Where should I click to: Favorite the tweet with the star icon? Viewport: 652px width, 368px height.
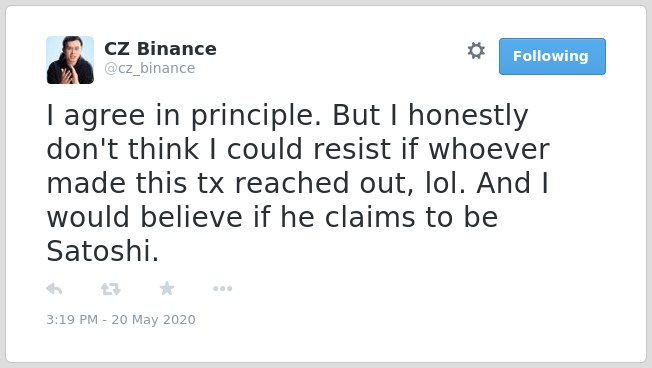[x=167, y=288]
